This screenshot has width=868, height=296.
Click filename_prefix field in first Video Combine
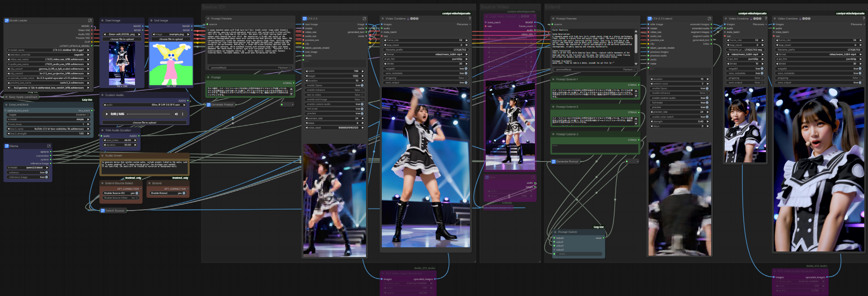(x=426, y=50)
